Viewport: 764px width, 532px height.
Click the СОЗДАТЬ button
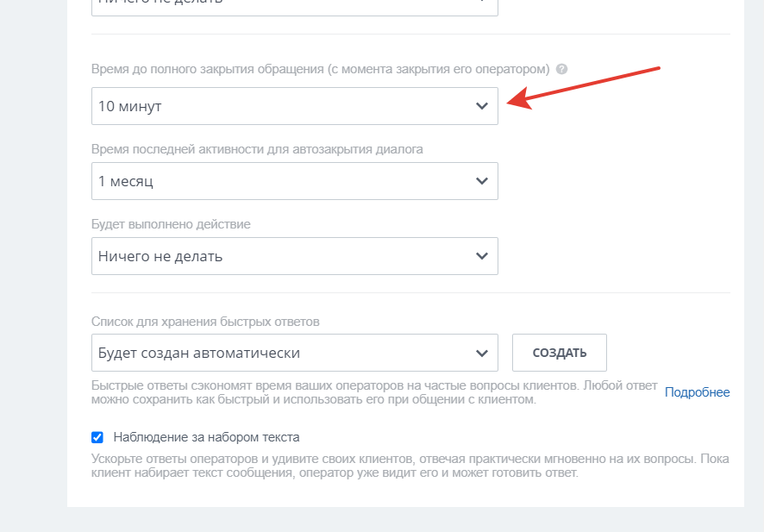pyautogui.click(x=560, y=353)
